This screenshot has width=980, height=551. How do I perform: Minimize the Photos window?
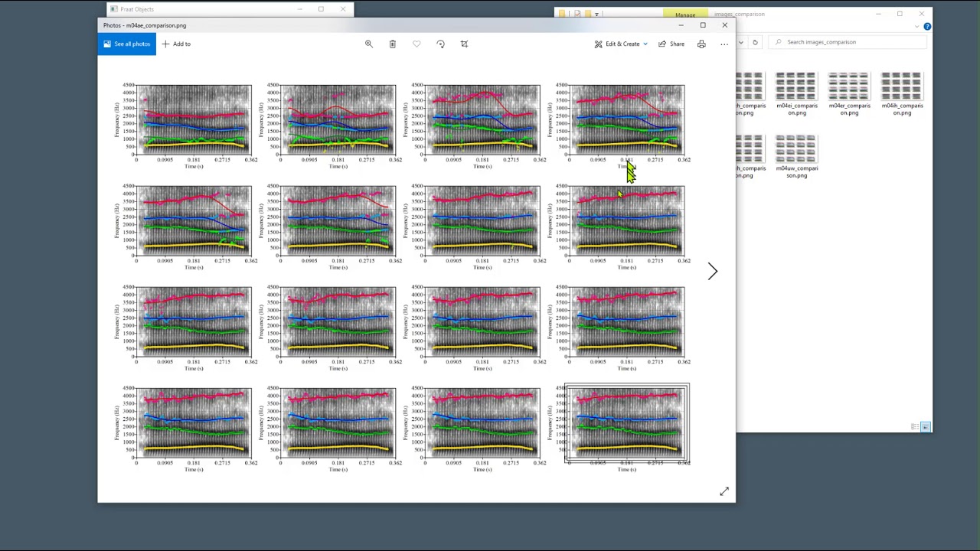click(x=681, y=25)
